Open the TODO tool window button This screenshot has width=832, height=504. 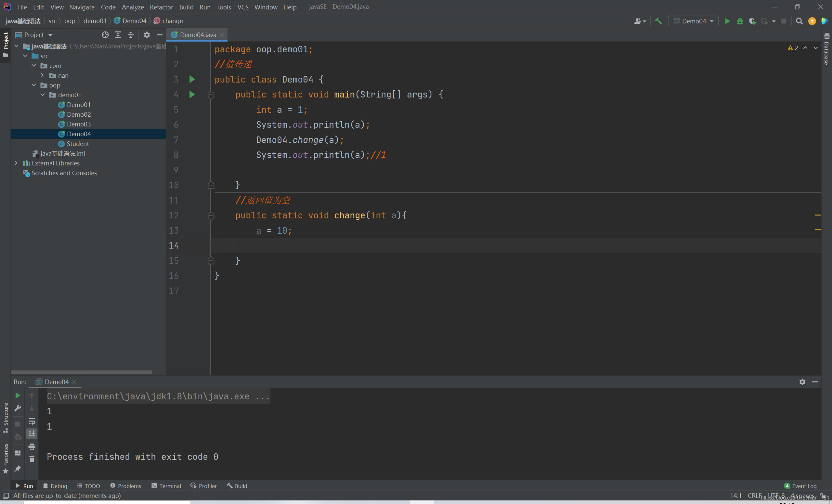[88, 486]
